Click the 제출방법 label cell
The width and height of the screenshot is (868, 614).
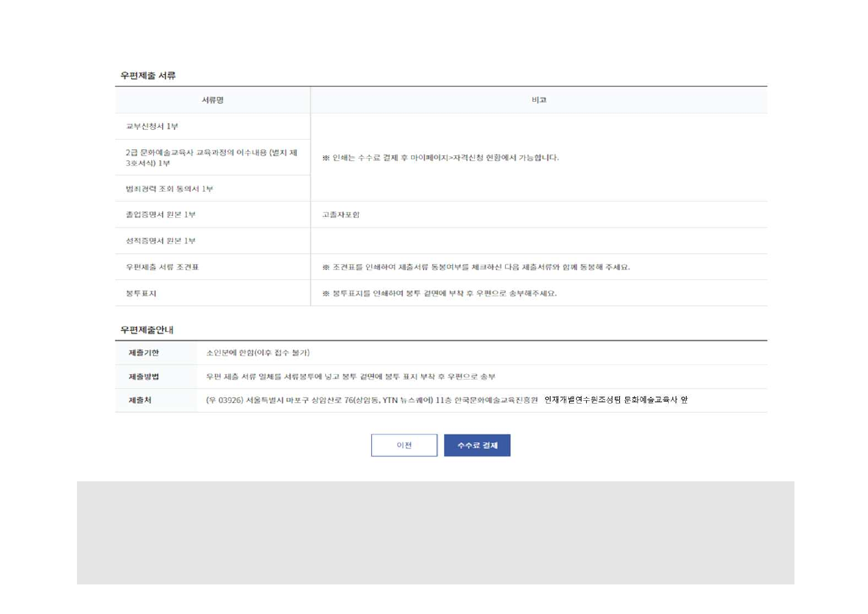tap(144, 377)
